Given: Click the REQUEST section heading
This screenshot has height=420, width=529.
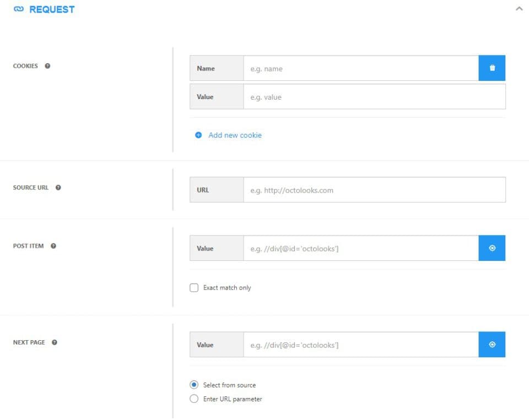Looking at the screenshot, I should point(52,9).
